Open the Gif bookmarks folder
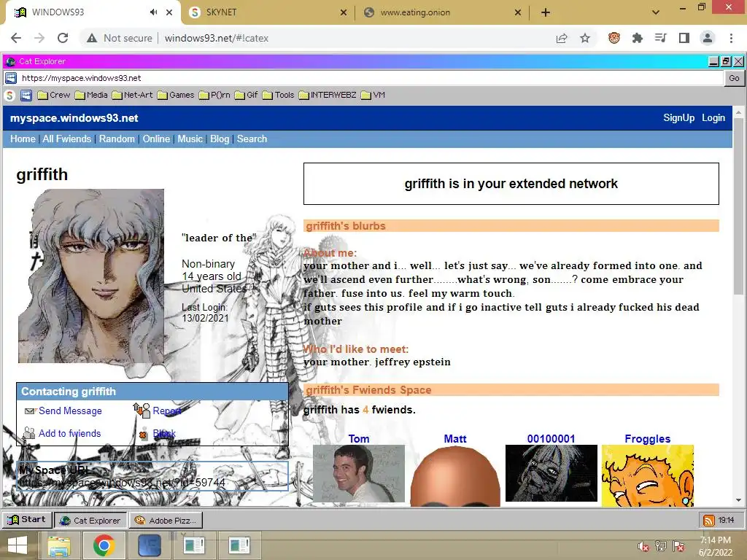Viewport: 747px width, 560px height. point(247,96)
